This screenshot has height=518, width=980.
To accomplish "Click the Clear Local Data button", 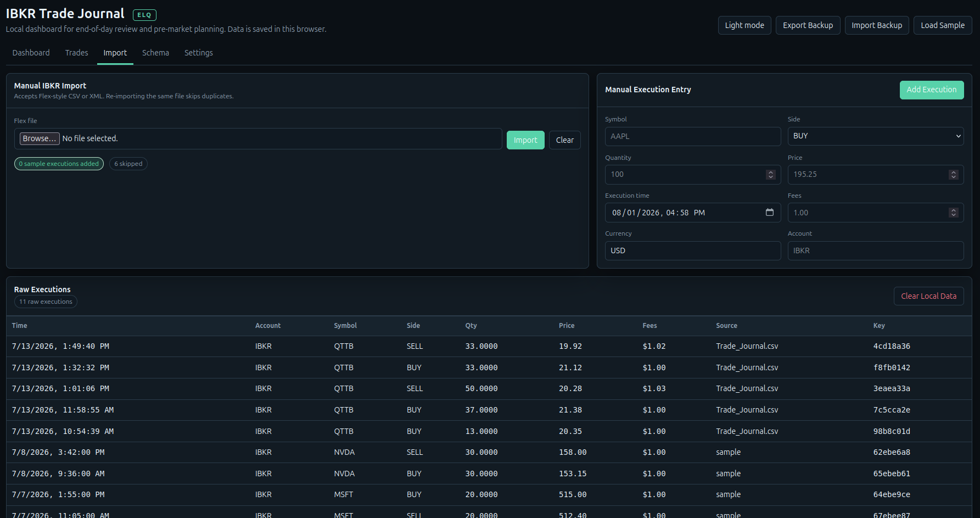I will tap(928, 296).
